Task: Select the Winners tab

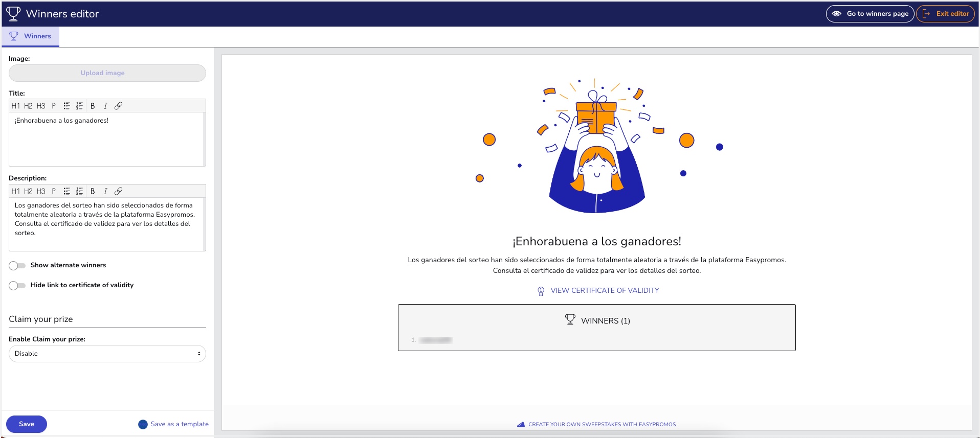Action: [31, 36]
